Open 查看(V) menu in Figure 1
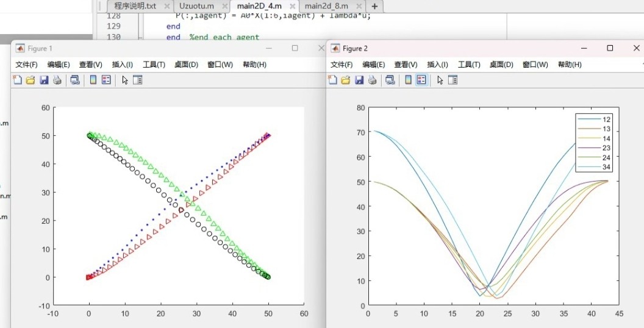The width and height of the screenshot is (644, 328). [x=90, y=65]
